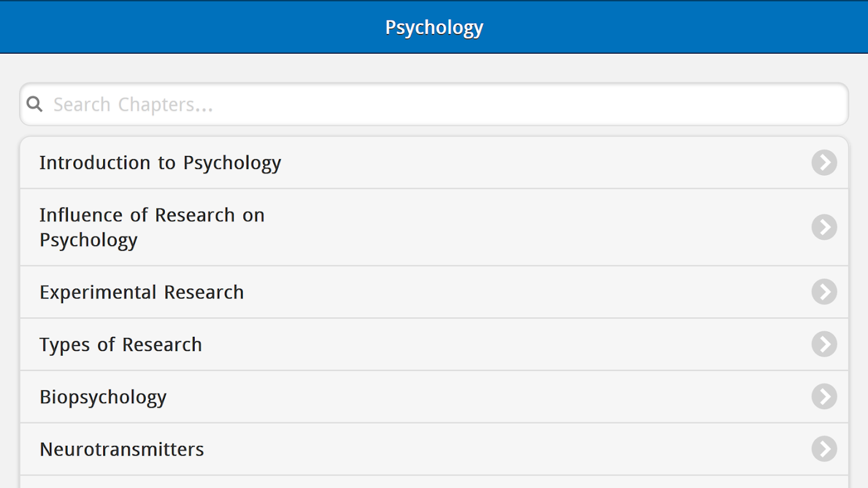Click the round arrow beside Biopsychology
Screen dimensions: 868x488
[x=824, y=397]
